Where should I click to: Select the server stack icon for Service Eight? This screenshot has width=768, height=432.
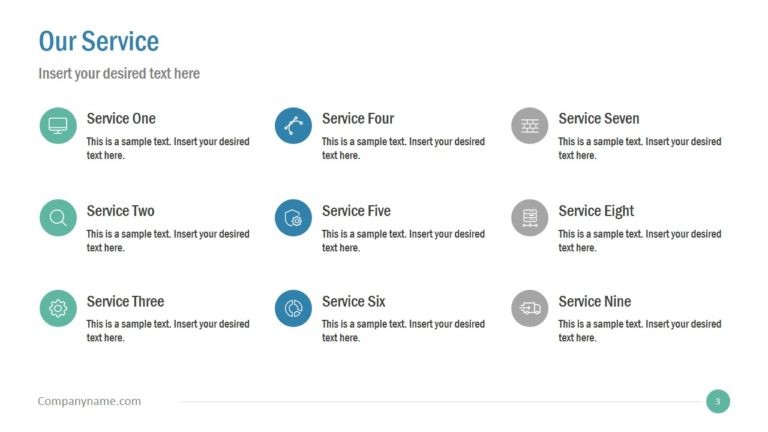pyautogui.click(x=529, y=217)
